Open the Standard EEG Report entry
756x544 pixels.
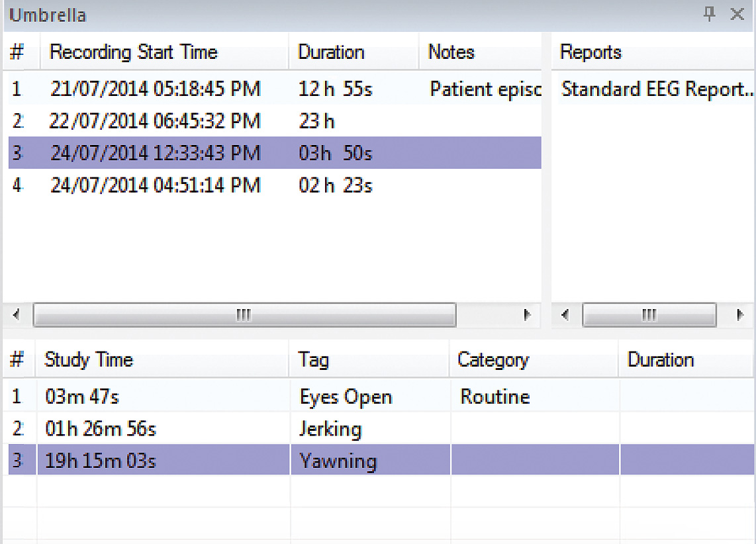655,89
